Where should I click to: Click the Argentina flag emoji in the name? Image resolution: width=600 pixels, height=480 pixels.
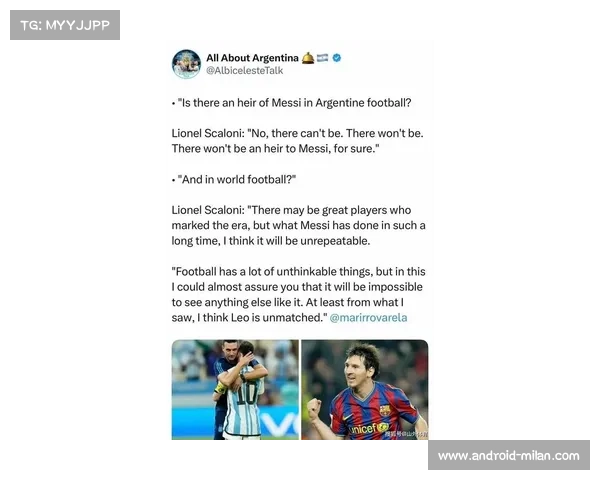tap(323, 58)
